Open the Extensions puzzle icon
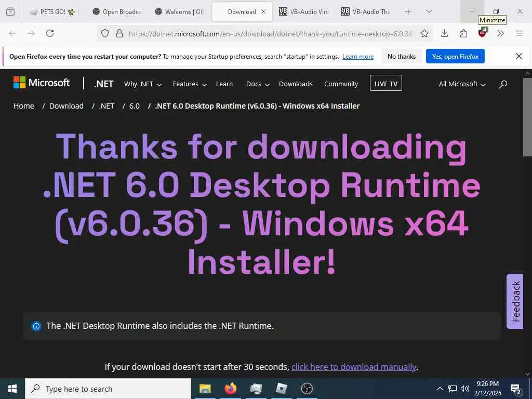 point(463,33)
